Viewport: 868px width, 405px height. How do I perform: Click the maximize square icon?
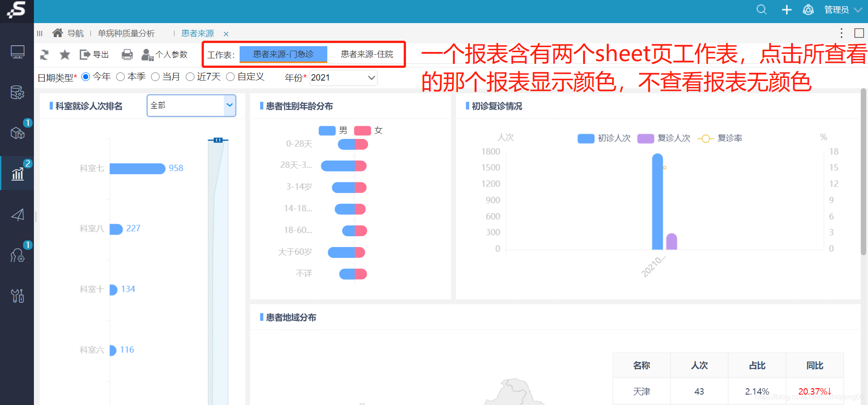pos(859,33)
